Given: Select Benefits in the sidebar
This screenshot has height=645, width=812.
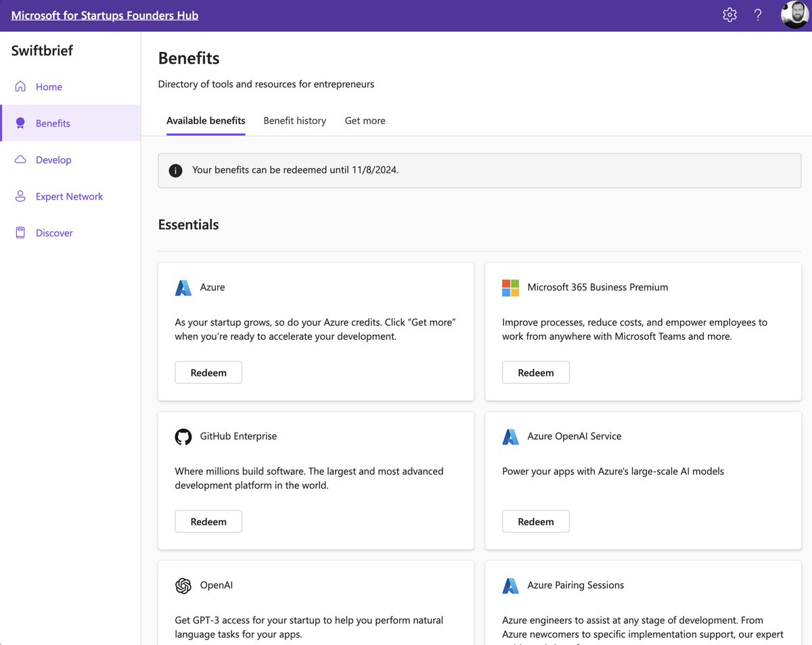Looking at the screenshot, I should (x=70, y=123).
